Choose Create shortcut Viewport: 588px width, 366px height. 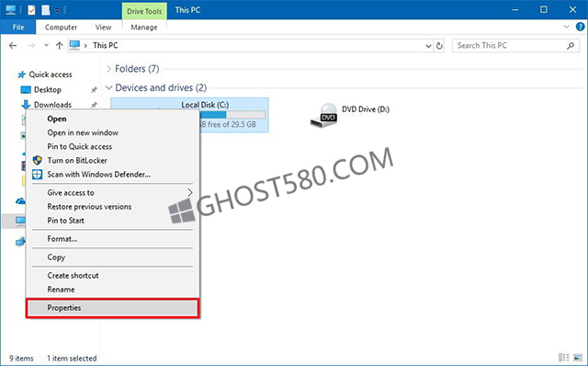[x=112, y=275]
